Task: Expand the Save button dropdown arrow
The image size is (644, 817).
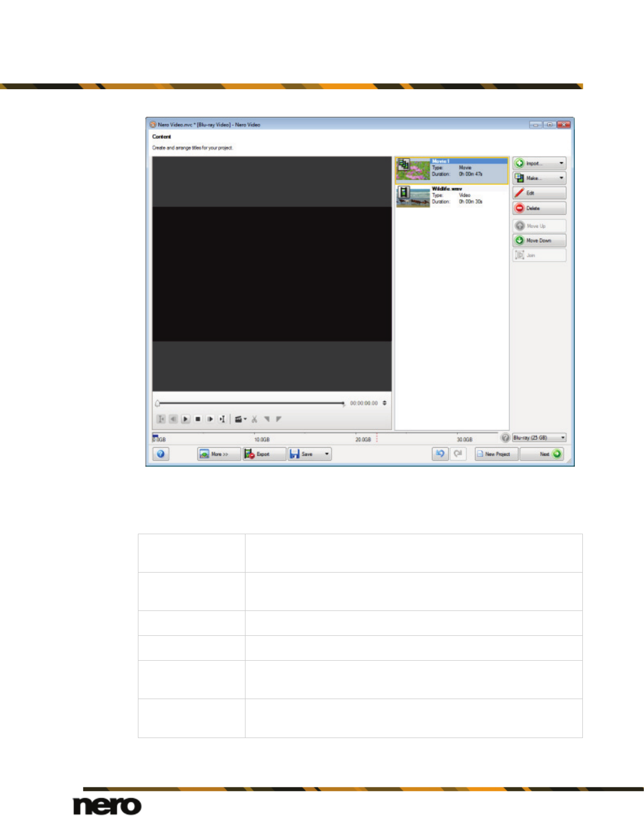Action: (327, 454)
